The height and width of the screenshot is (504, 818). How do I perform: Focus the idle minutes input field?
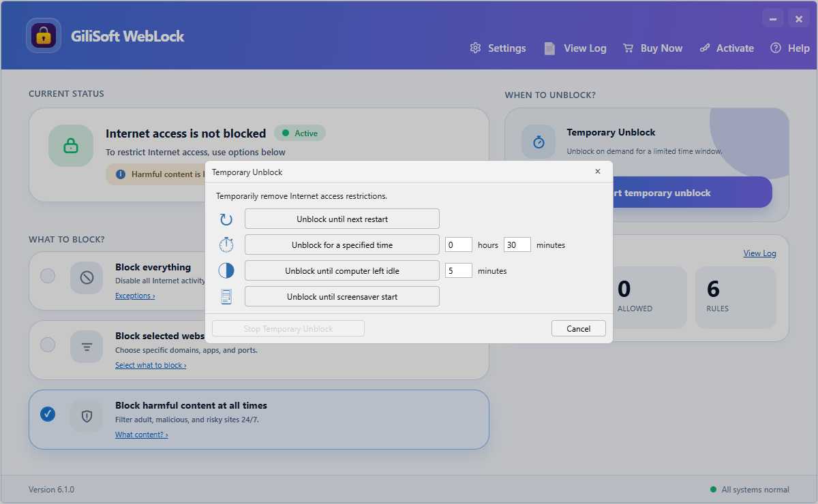[x=459, y=271]
